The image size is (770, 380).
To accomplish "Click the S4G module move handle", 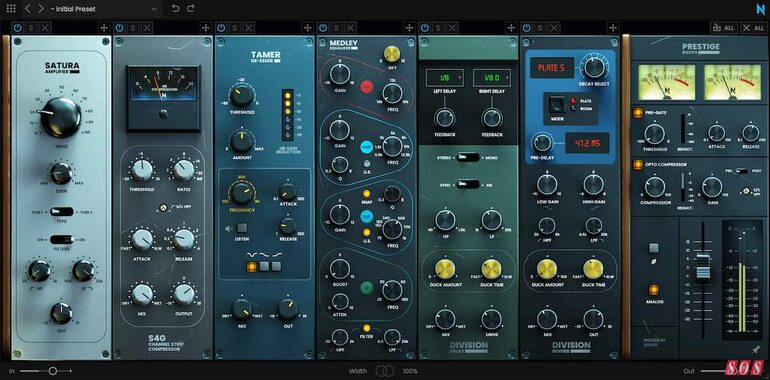I will 205,28.
